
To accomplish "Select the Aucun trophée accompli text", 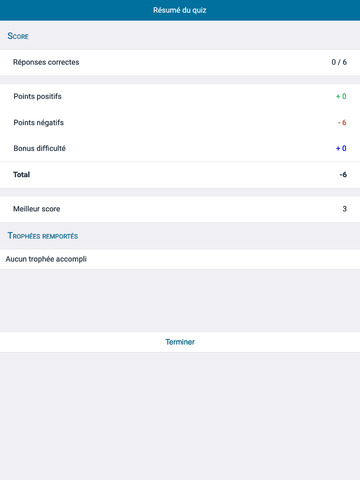I will (46, 259).
